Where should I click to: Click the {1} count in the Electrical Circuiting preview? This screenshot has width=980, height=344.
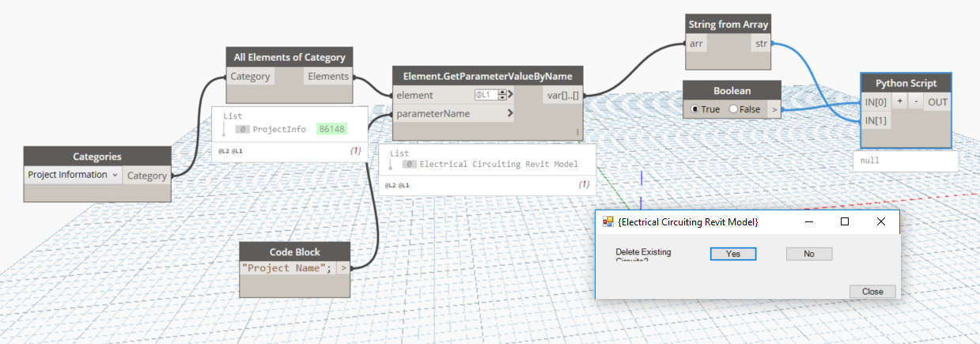pos(584,184)
